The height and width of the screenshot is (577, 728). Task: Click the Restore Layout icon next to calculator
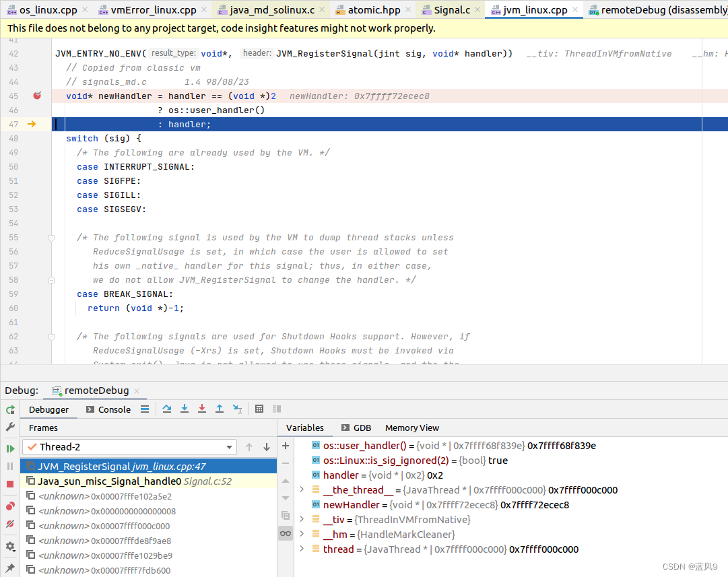point(277,409)
